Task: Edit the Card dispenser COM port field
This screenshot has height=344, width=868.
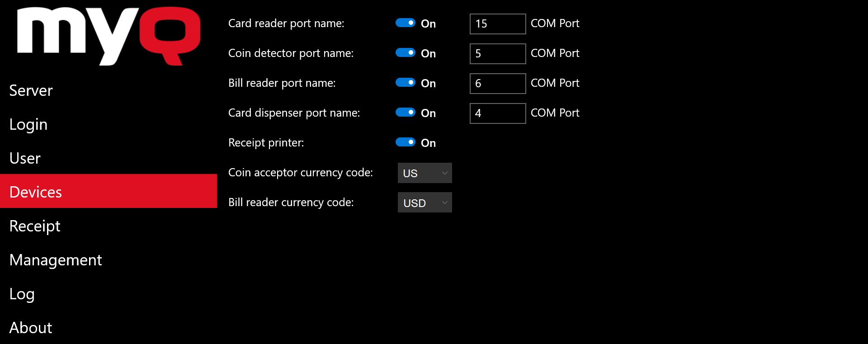Action: click(497, 113)
